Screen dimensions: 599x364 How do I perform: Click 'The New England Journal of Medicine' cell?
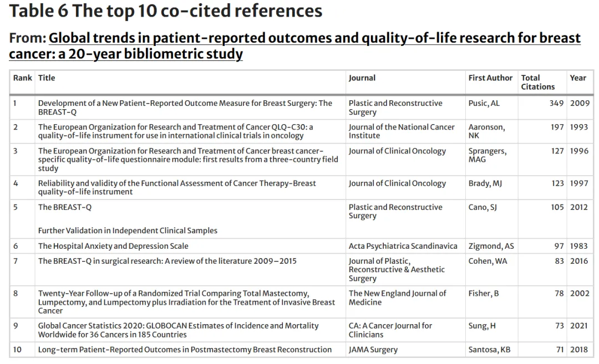click(397, 298)
